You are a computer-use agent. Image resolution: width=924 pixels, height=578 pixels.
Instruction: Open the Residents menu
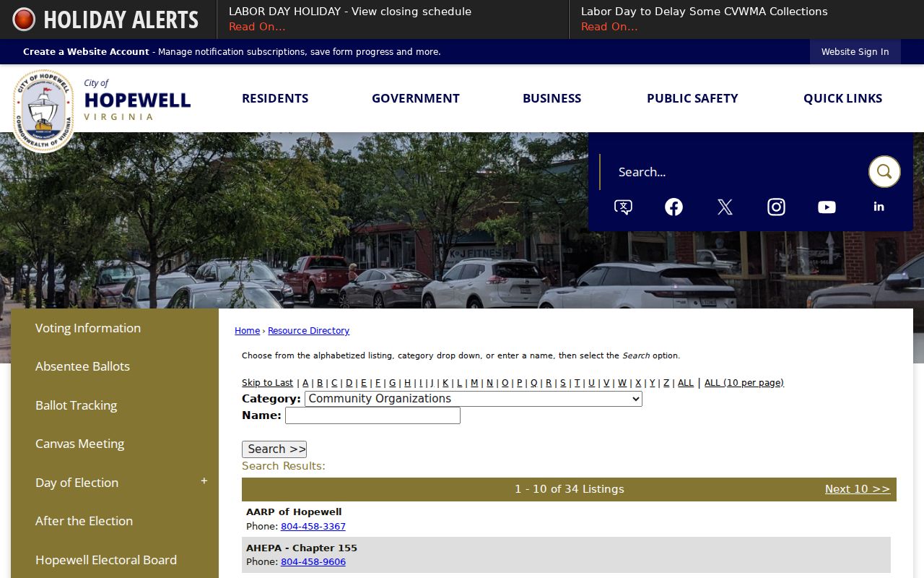[x=275, y=98]
